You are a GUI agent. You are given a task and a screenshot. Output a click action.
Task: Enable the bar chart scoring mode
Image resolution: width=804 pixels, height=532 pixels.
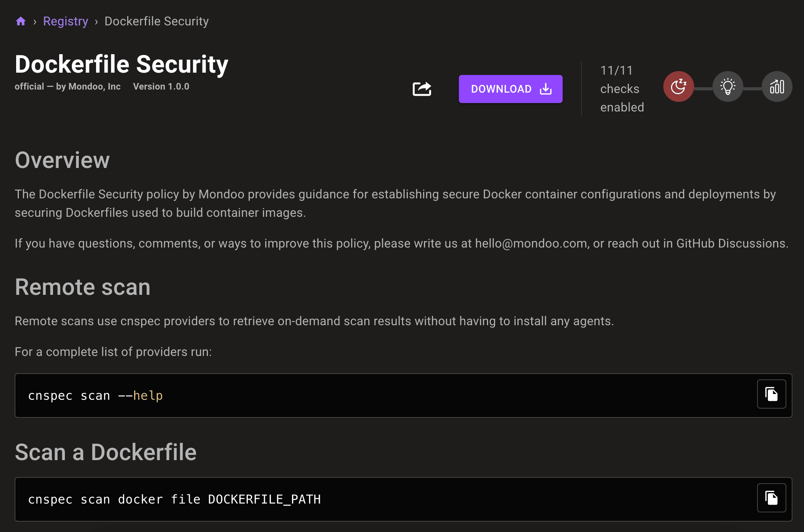click(777, 86)
